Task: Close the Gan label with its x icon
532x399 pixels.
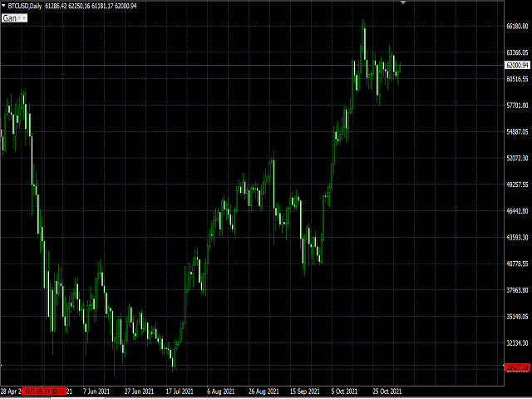Action: [24, 18]
